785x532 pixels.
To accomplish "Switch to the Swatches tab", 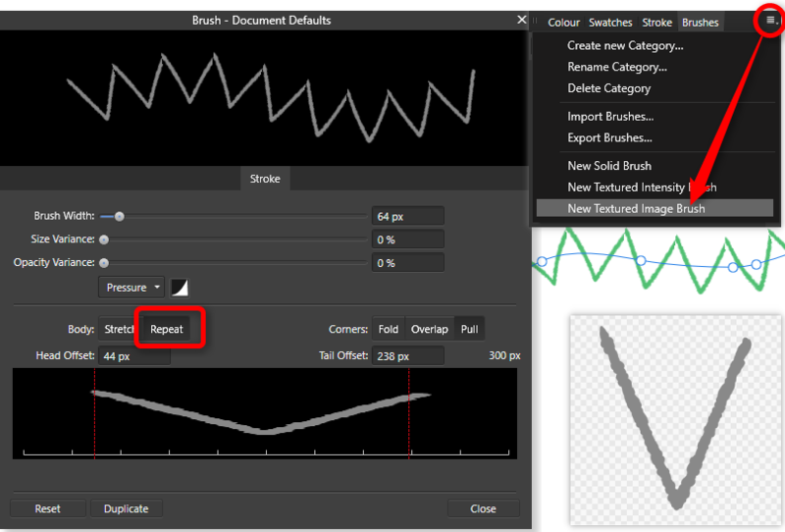I will tap(610, 22).
